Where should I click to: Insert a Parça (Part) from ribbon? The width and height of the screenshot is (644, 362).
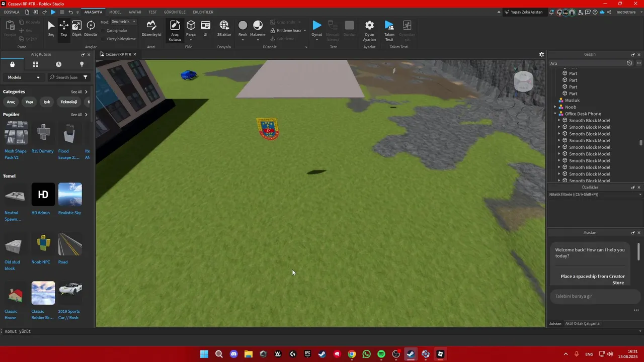pyautogui.click(x=191, y=28)
